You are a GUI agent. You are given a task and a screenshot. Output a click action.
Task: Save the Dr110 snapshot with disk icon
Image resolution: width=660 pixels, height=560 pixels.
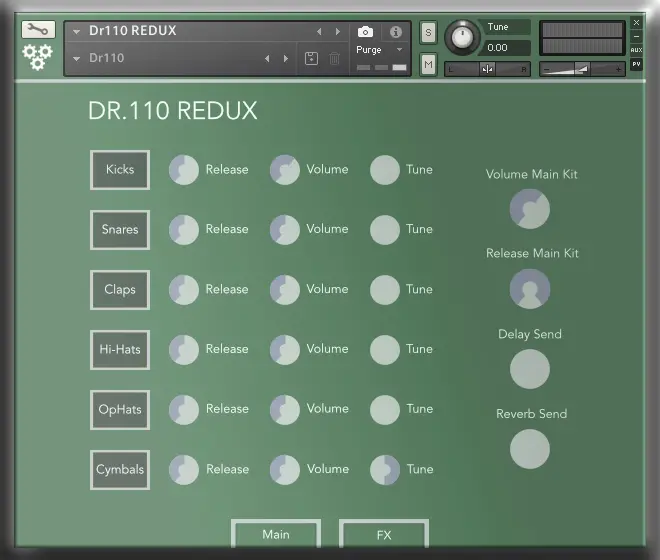tap(311, 59)
